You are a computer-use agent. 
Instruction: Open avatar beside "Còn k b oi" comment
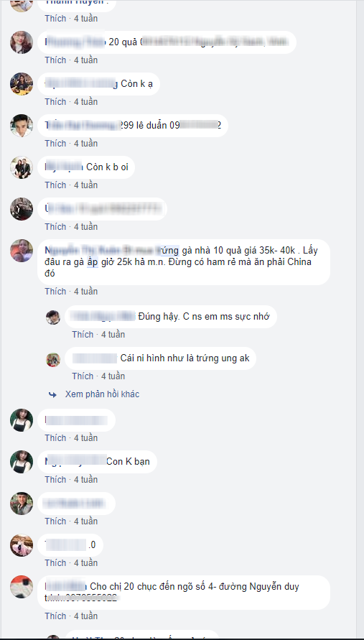point(22,167)
